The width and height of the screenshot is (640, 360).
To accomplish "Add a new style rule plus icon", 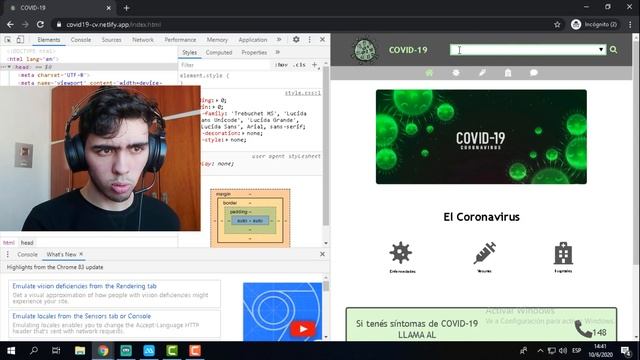I will (x=315, y=64).
